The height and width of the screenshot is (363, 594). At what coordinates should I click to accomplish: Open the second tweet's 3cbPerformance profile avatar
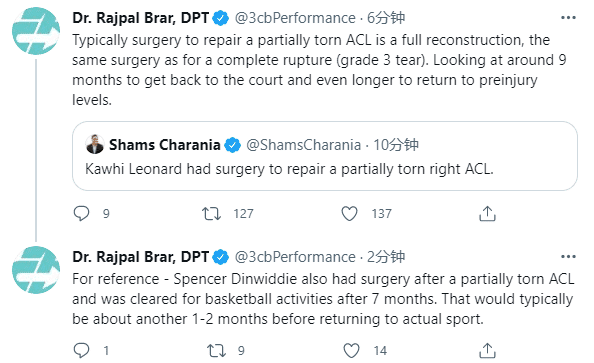(x=36, y=270)
